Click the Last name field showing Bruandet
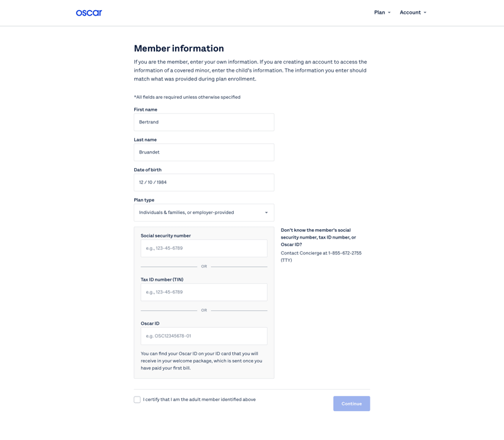Viewport: 504px width, 440px height. [203, 152]
